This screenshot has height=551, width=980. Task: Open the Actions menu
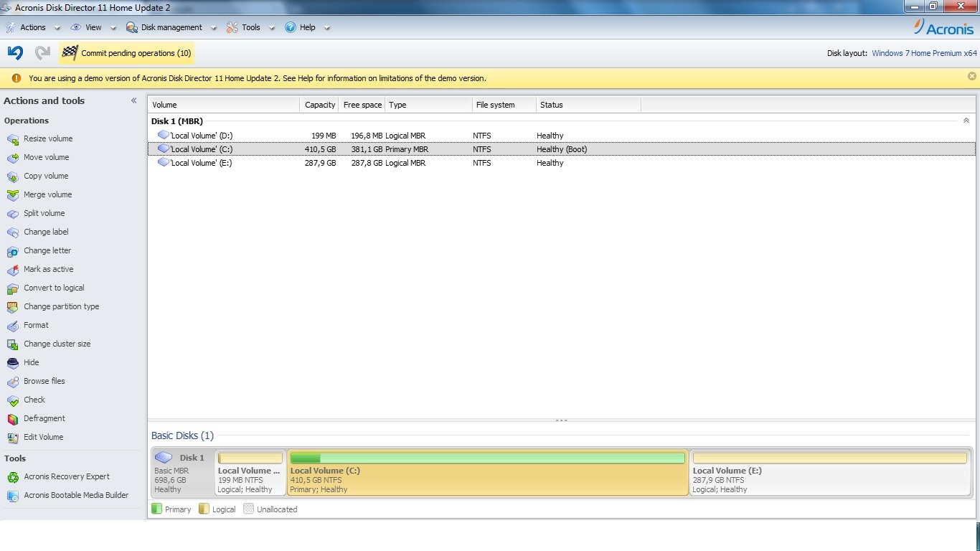[32, 27]
